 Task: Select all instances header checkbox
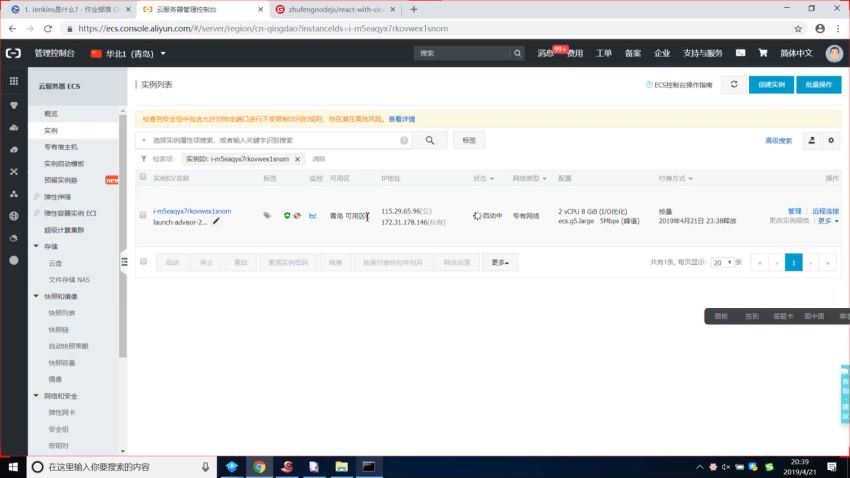click(x=143, y=177)
